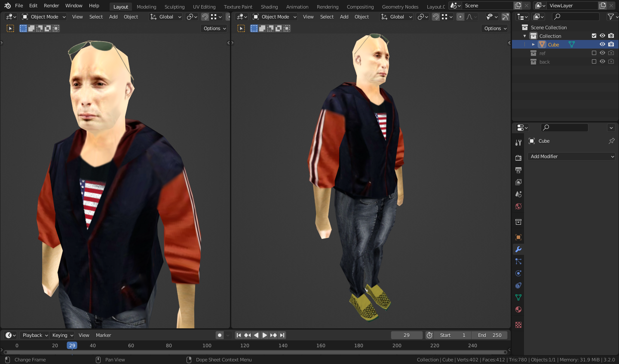Uncheck the Collection exclude checkbox
The width and height of the screenshot is (619, 364).
click(x=594, y=36)
